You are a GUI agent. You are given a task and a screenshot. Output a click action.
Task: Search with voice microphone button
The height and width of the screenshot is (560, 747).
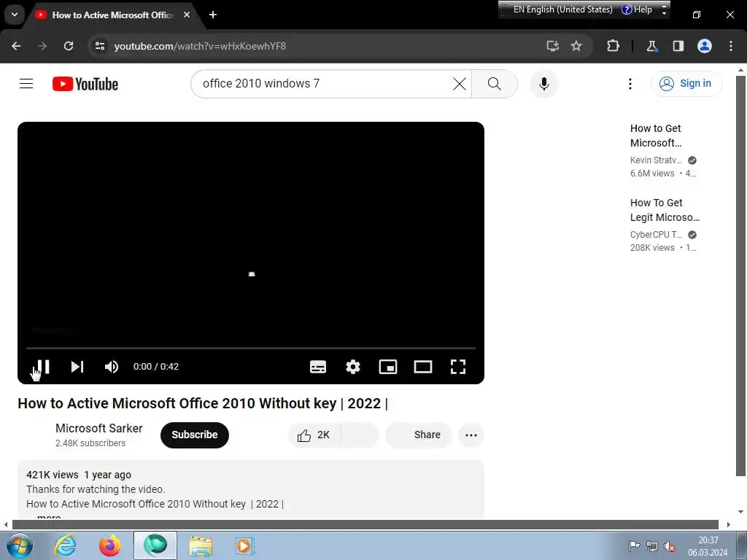coord(544,84)
